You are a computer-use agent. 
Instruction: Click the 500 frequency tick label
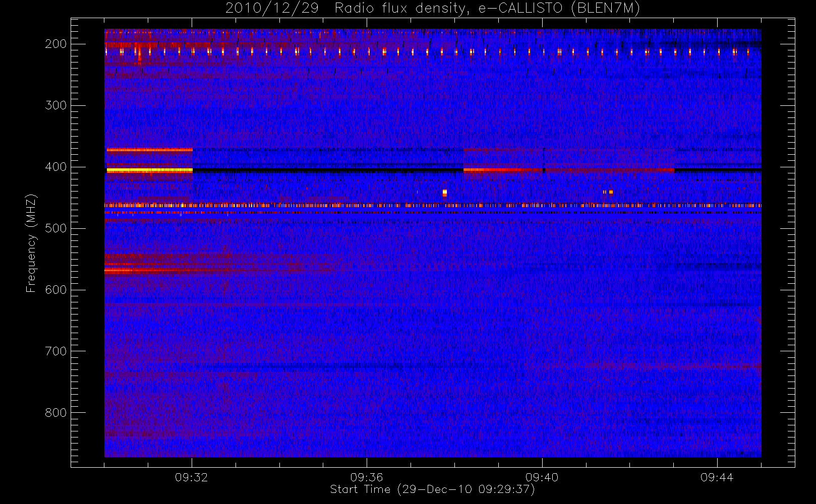click(x=55, y=228)
